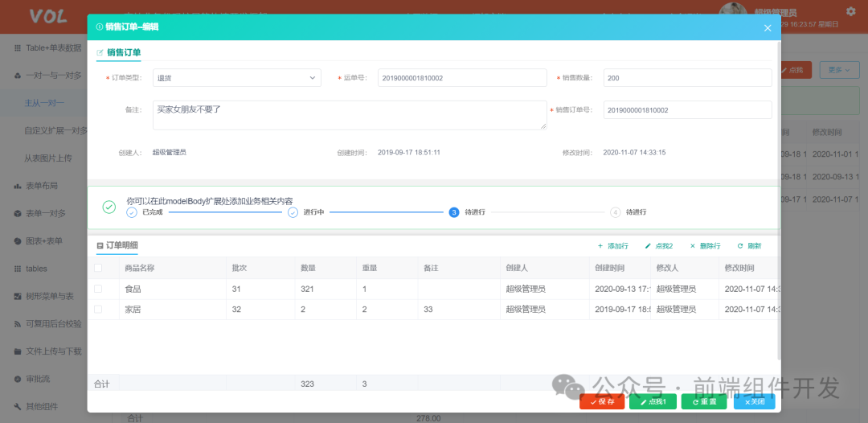The image size is (868, 423).
Task: Open 表单布局 sidebar menu item
Action: pos(42,186)
